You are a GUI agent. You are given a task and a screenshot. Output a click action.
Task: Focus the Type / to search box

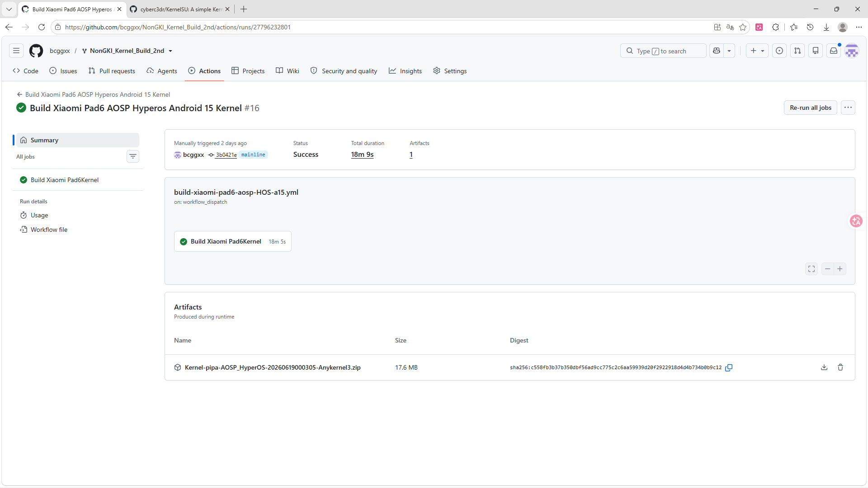[x=663, y=51]
